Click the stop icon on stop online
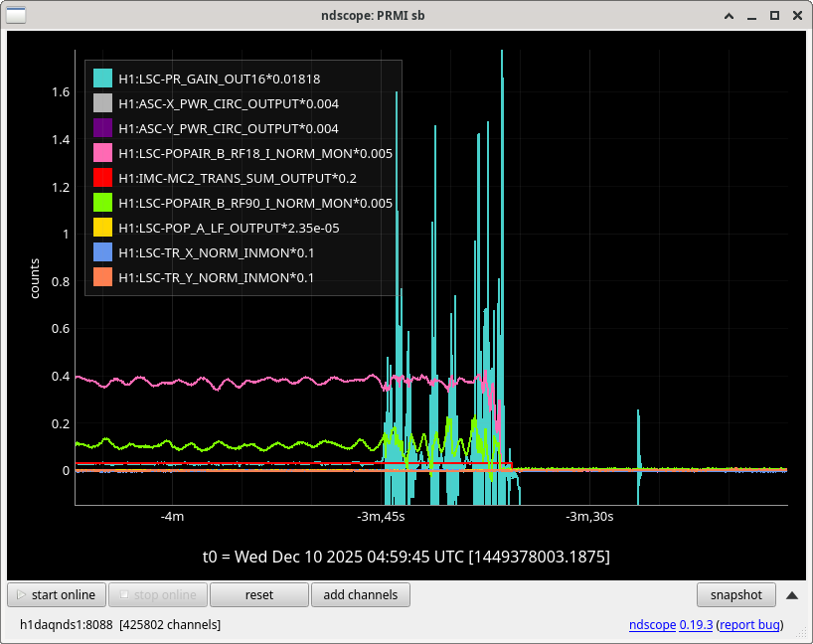 [x=123, y=595]
